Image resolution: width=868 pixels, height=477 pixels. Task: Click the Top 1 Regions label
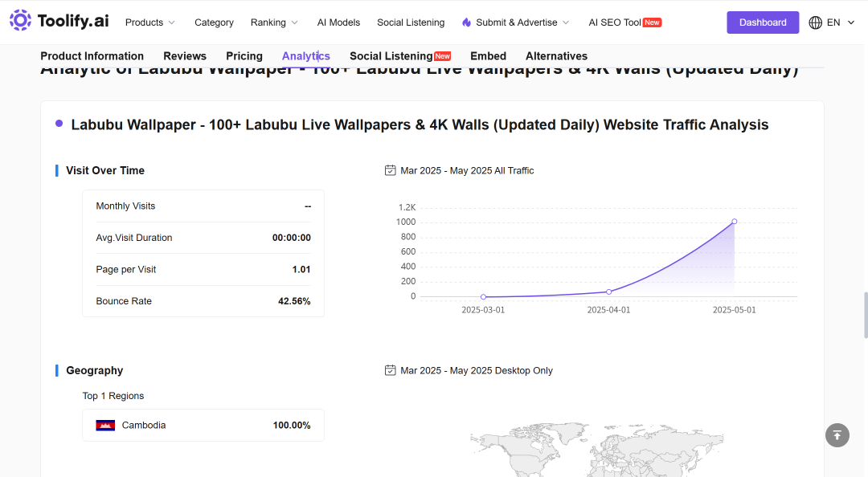pos(113,396)
